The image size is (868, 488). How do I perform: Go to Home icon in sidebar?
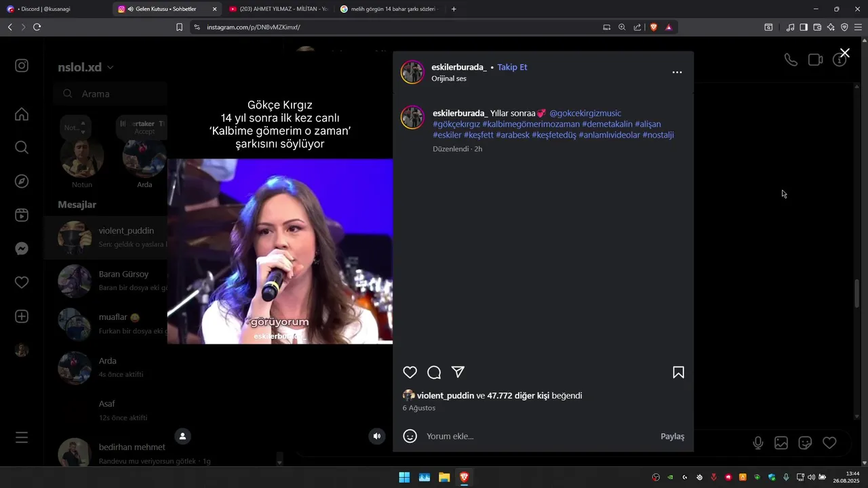[x=22, y=114]
